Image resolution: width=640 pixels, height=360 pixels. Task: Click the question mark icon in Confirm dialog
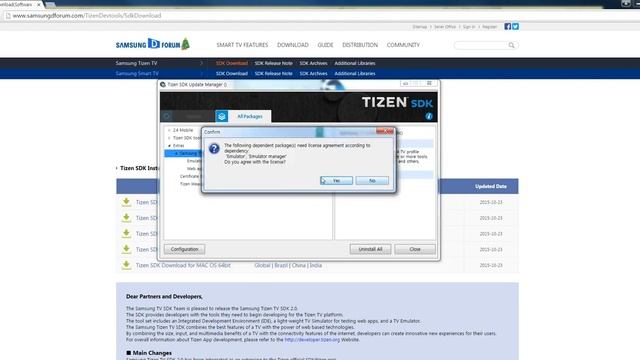[214, 149]
